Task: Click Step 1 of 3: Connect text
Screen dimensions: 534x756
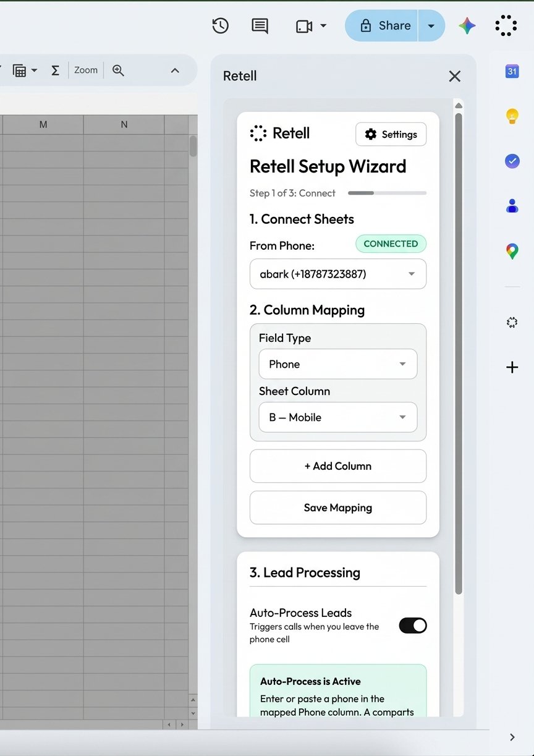Action: click(x=292, y=193)
